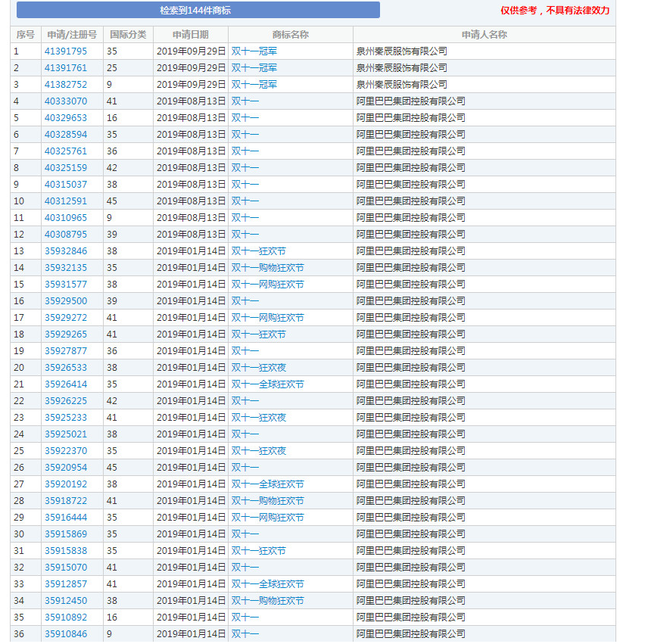The image size is (645, 644).
Task: Open registration number 41391795
Action: (x=65, y=51)
